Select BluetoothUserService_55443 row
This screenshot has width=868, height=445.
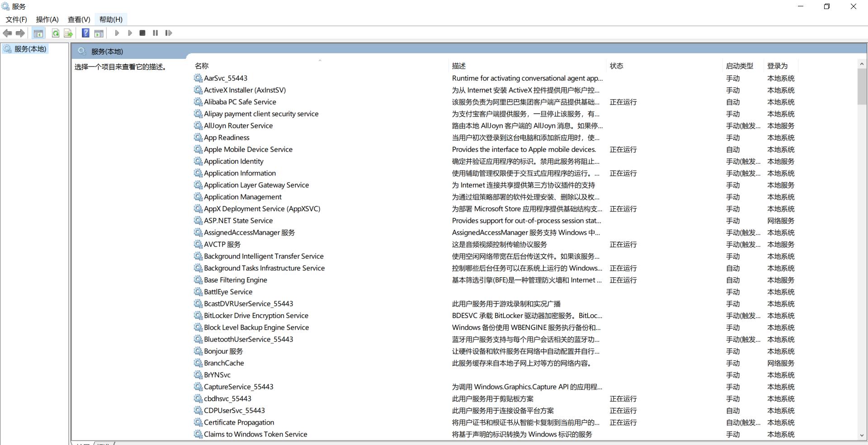[248, 339]
